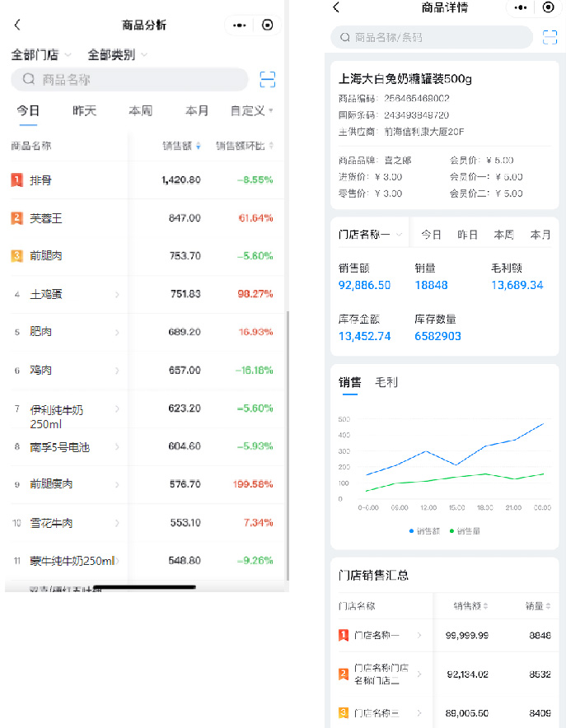Image resolution: width=566 pixels, height=728 pixels.
Task: Go back from the 商品分析 screen
Action: click(17, 25)
